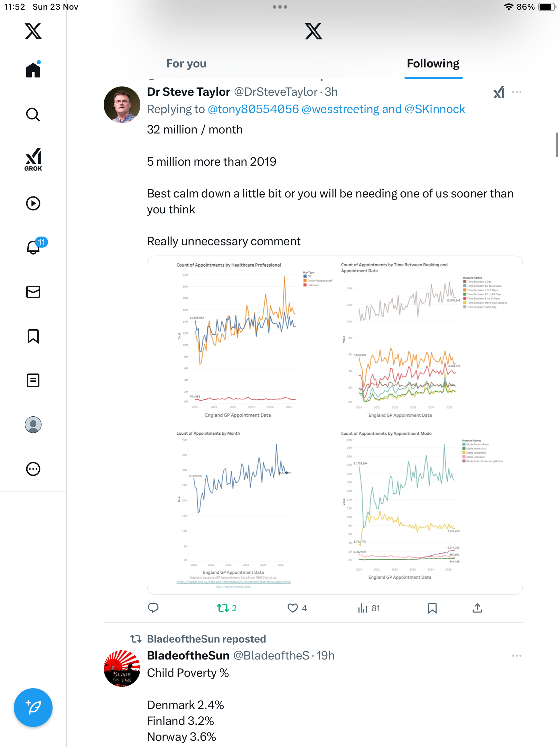Toggle repost on Dr Steve Taylor's post
Image resolution: width=560 pixels, height=747 pixels.
point(223,608)
